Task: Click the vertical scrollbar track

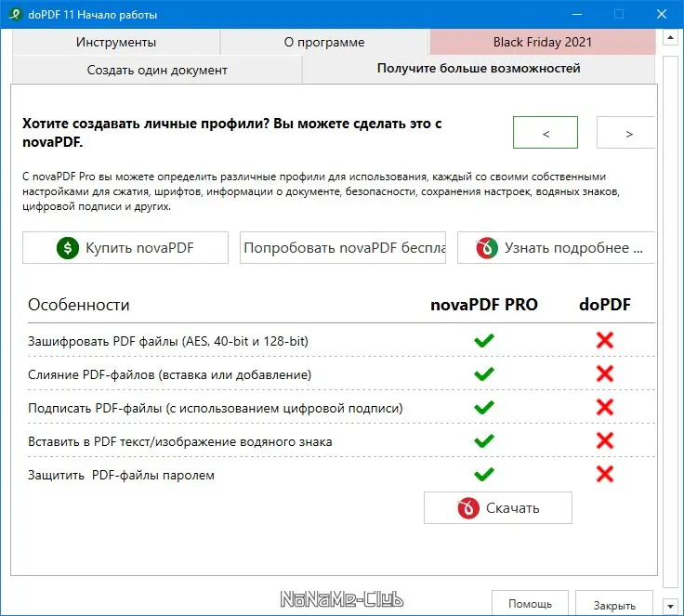Action: pos(670,321)
